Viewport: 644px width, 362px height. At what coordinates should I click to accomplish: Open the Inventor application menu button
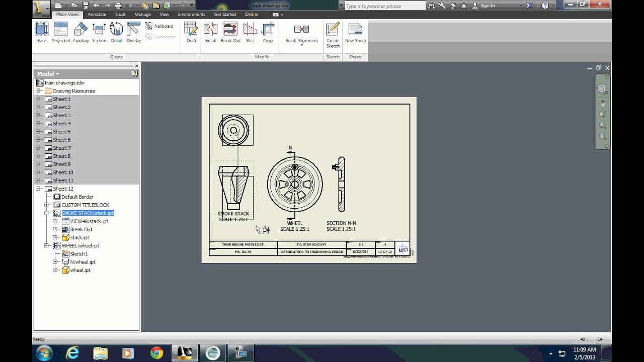pos(42,9)
